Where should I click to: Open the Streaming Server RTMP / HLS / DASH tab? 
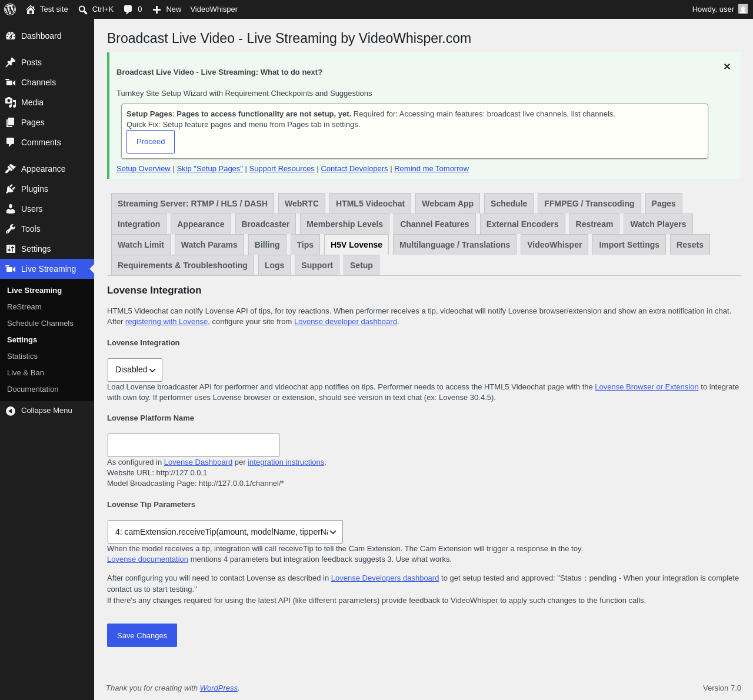click(192, 204)
